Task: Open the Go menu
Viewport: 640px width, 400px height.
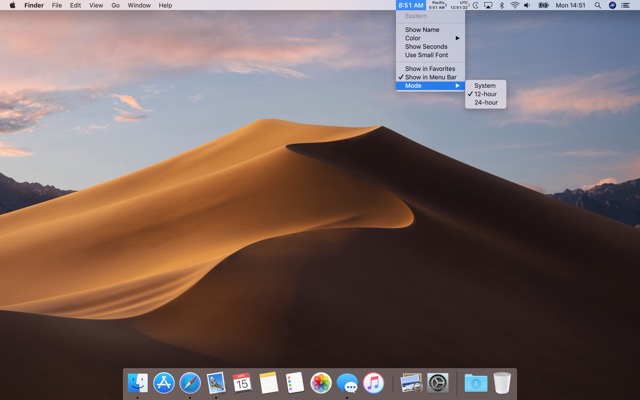Action: pos(116,5)
